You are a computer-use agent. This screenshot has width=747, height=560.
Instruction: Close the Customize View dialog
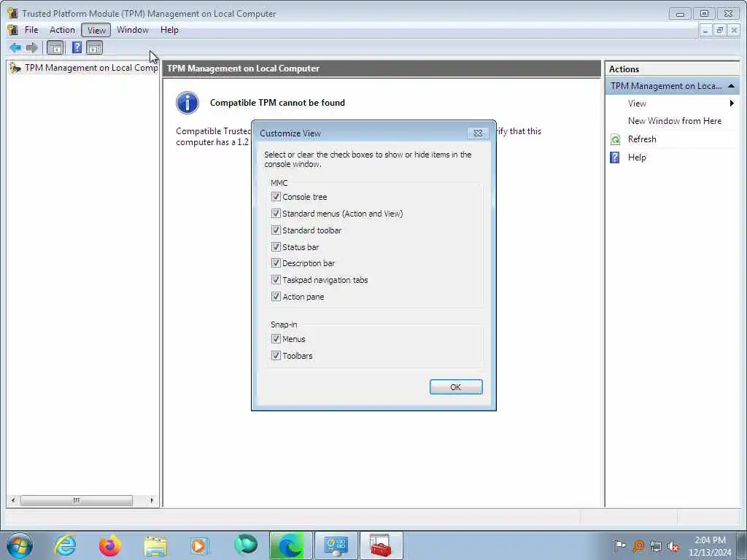point(478,133)
